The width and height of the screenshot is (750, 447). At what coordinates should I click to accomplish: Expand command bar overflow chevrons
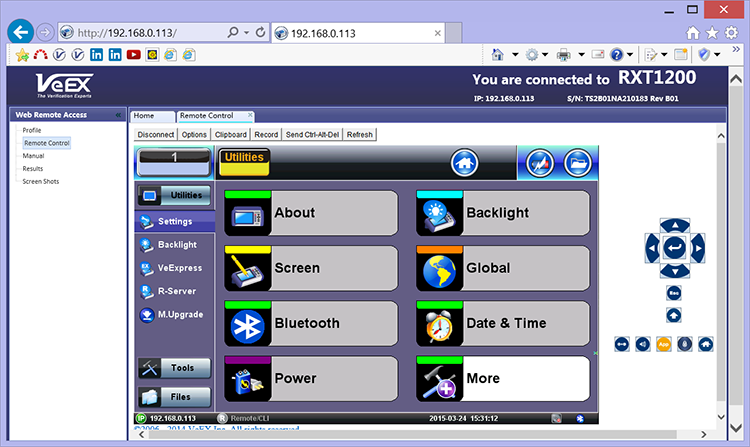pyautogui.click(x=736, y=49)
